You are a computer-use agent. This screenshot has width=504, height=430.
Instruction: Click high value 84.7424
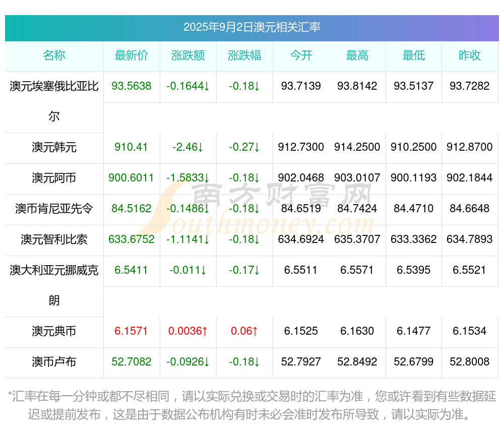[x=357, y=209]
